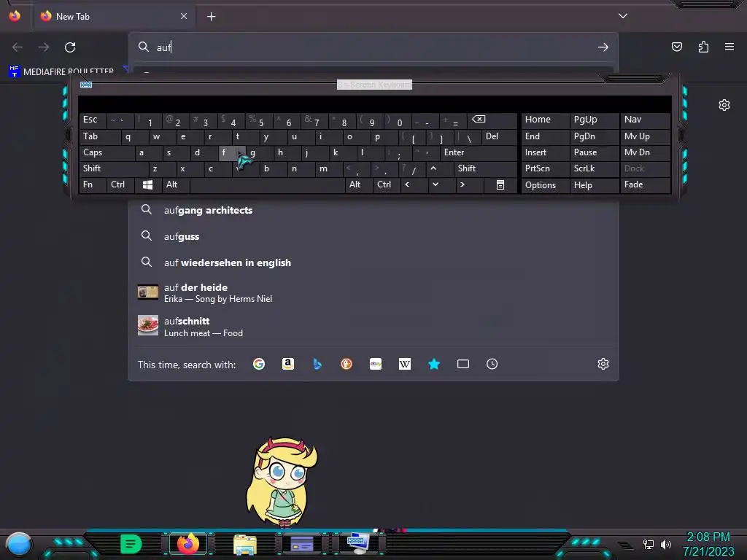This screenshot has width=747, height=560.
Task: Toggle ScrLk key on keyboard
Action: tap(595, 168)
